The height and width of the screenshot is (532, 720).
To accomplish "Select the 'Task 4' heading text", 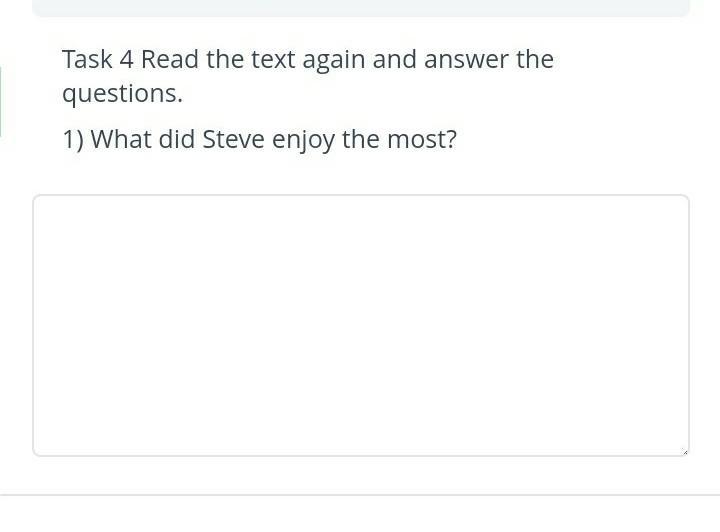I will click(98, 59).
